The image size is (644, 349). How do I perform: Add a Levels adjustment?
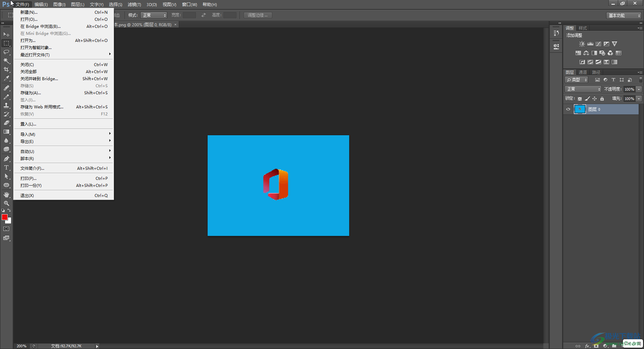click(x=590, y=44)
